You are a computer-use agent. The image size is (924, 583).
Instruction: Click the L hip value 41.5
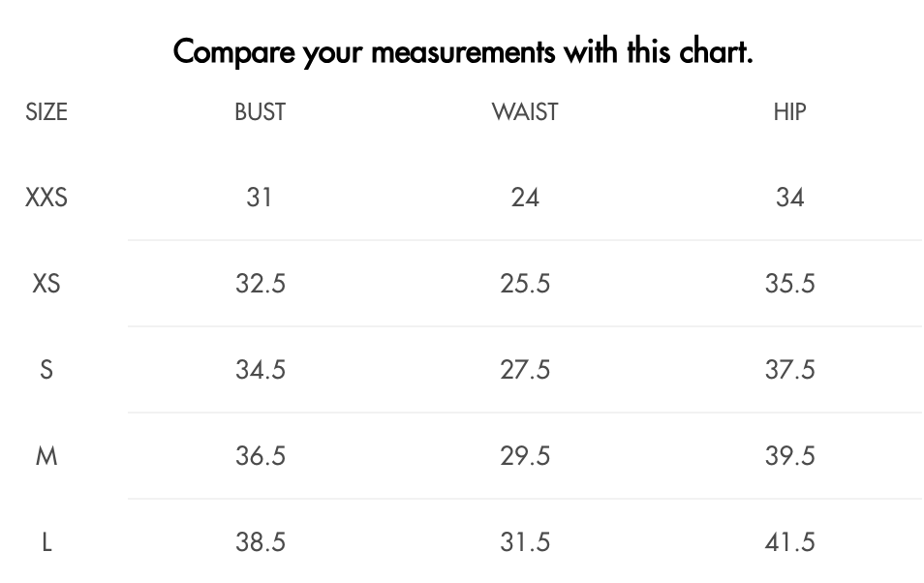pyautogui.click(x=789, y=541)
